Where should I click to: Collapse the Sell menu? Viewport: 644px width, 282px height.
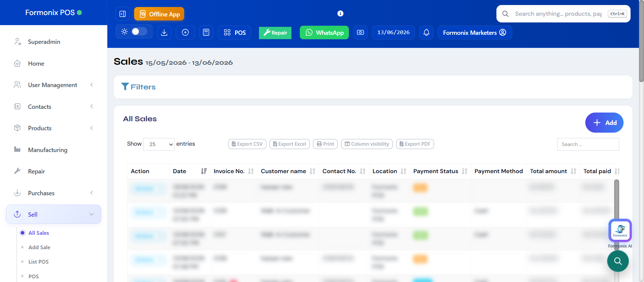click(54, 214)
